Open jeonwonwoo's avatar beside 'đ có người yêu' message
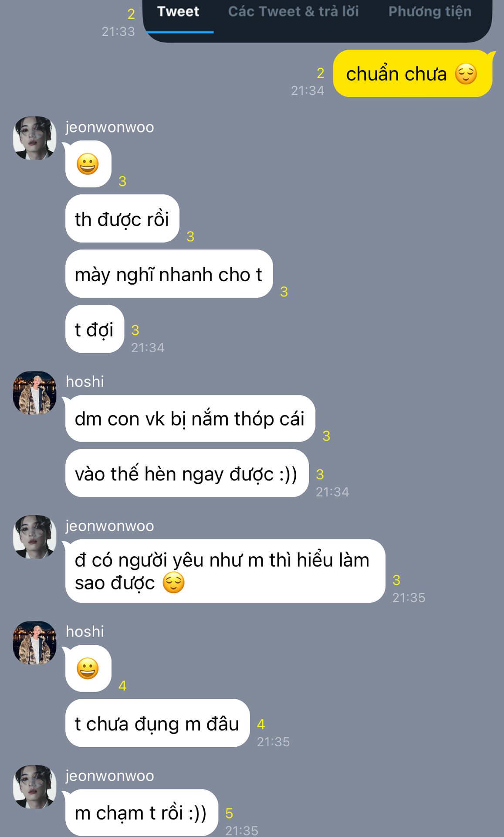The width and height of the screenshot is (504, 837). coord(35,537)
